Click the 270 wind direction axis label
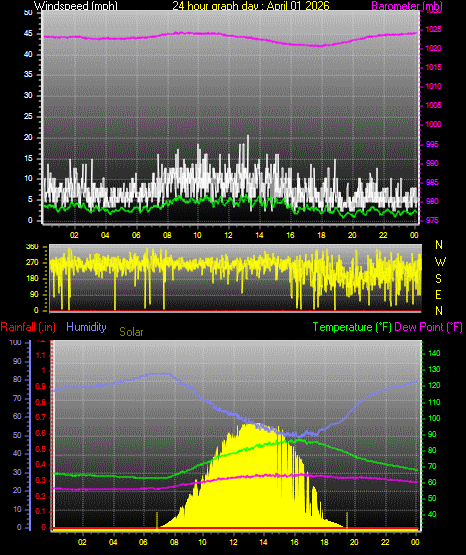The image size is (466, 555). (33, 263)
